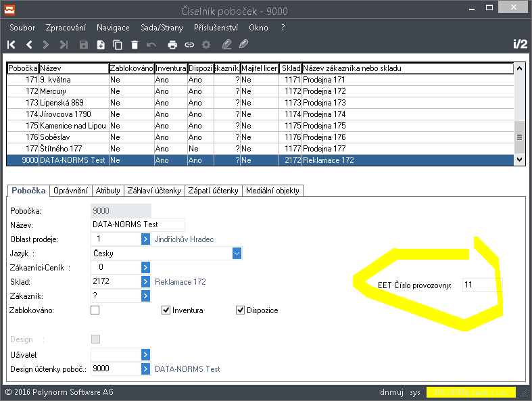532x401 pixels.
Task: Click DK OPEN status bar entry
Action: tap(471, 392)
